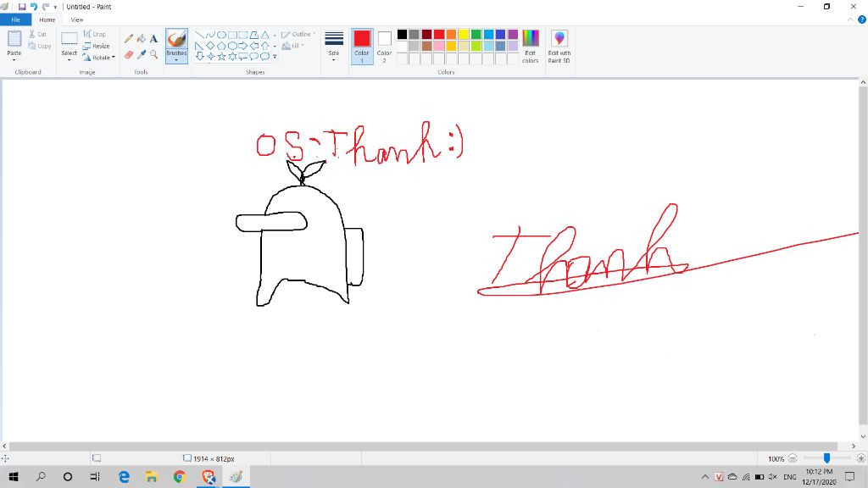
Task: Open the shape Outline dropdown
Action: [298, 34]
